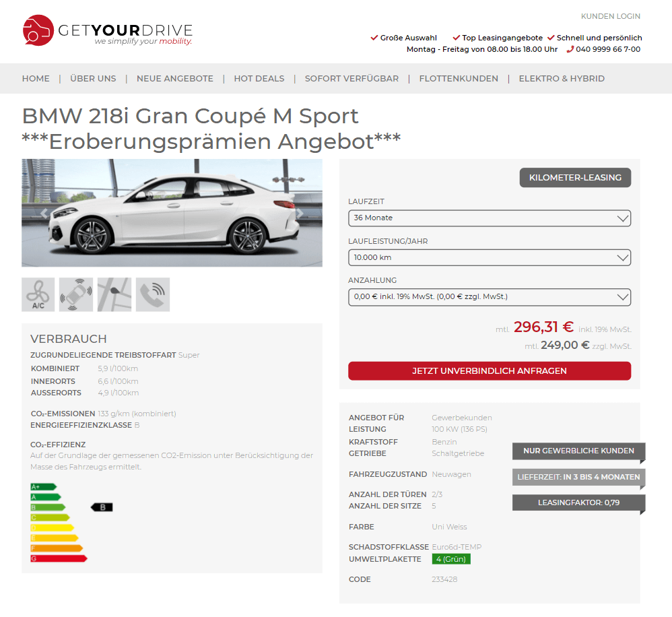Click the Nur Gewerbliche Kunden badge
Viewport: 672px width, 617px height.
coord(578,451)
